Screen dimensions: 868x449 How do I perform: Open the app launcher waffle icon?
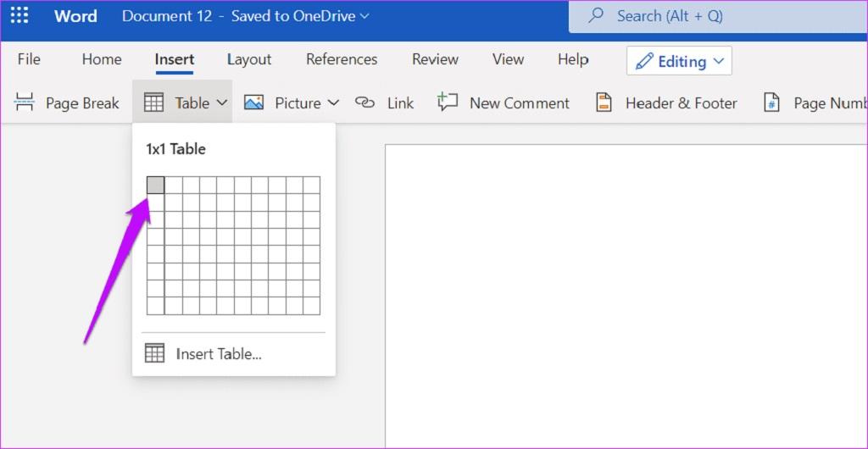[19, 15]
